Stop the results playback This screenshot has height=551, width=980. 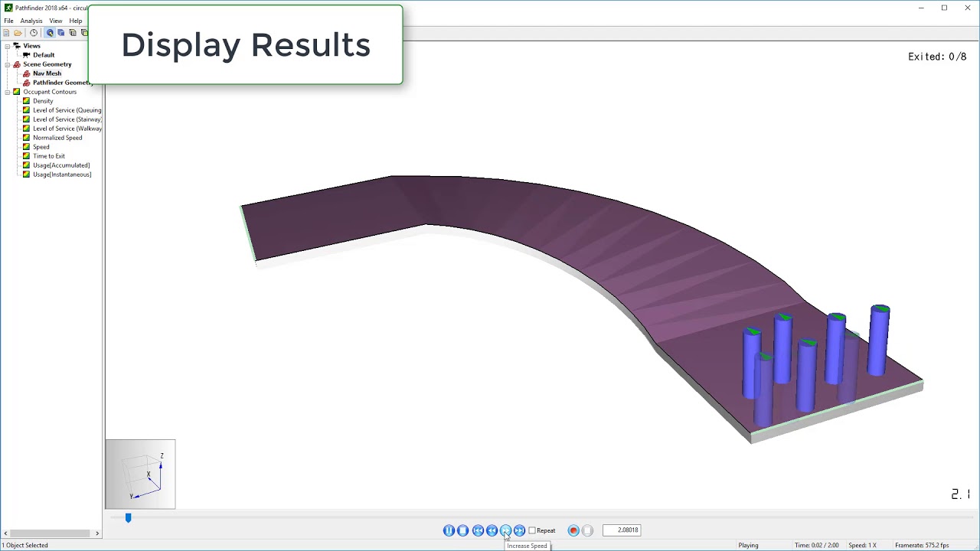click(x=462, y=530)
